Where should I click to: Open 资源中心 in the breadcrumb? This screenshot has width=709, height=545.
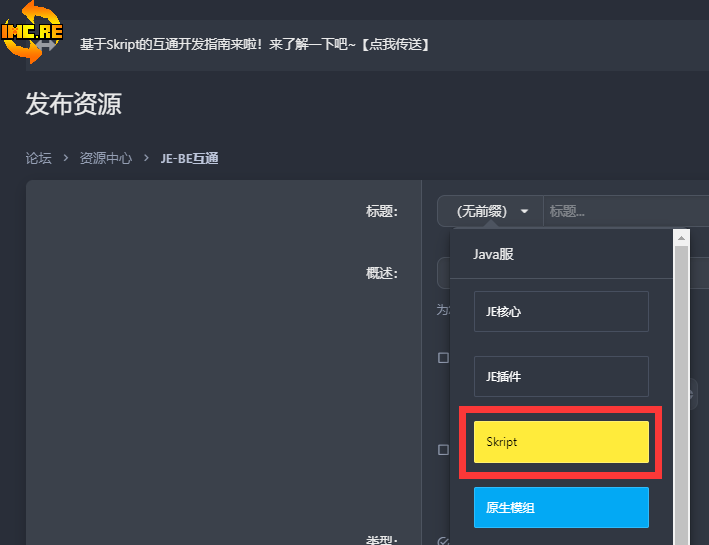(x=105, y=158)
